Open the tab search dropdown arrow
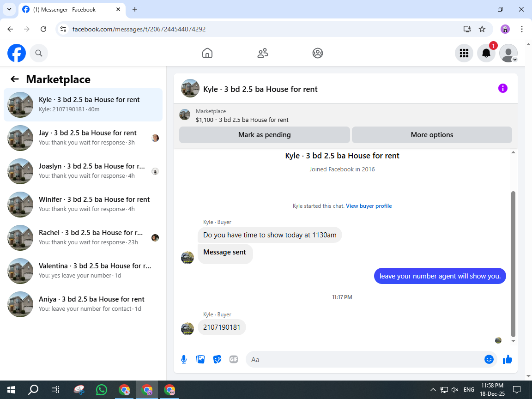 pos(9,10)
